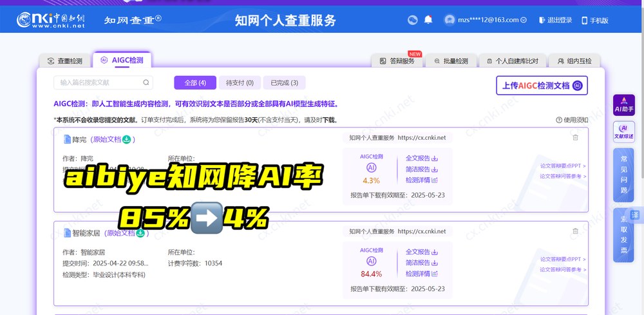Open notifications bell icon
Image resolution: width=644 pixels, height=315 pixels.
click(x=428, y=20)
